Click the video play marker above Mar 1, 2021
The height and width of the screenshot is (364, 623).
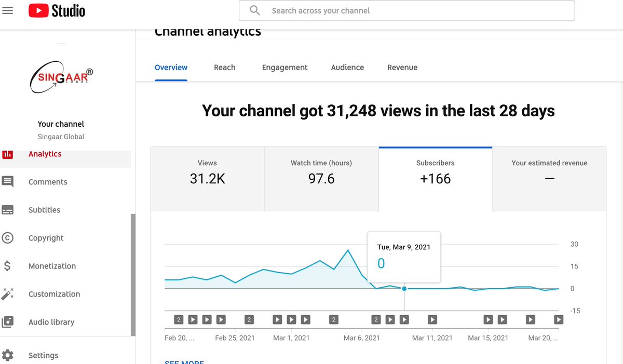click(x=291, y=319)
